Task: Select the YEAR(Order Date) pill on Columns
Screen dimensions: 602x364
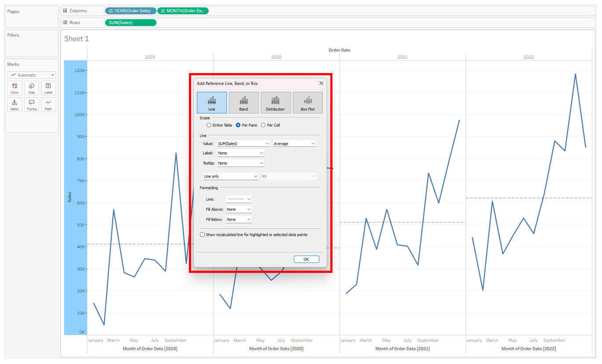Action: 130,11
